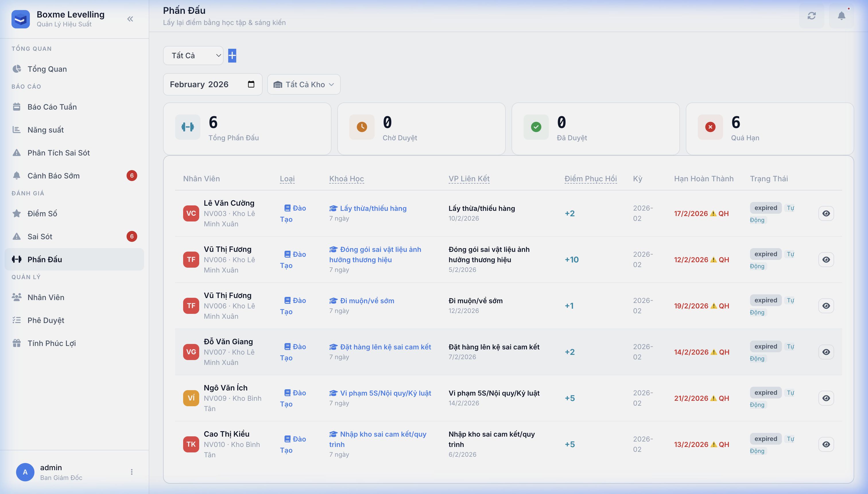View details eye icon for Lê Văn Cường
868x494 pixels.
[x=826, y=213]
